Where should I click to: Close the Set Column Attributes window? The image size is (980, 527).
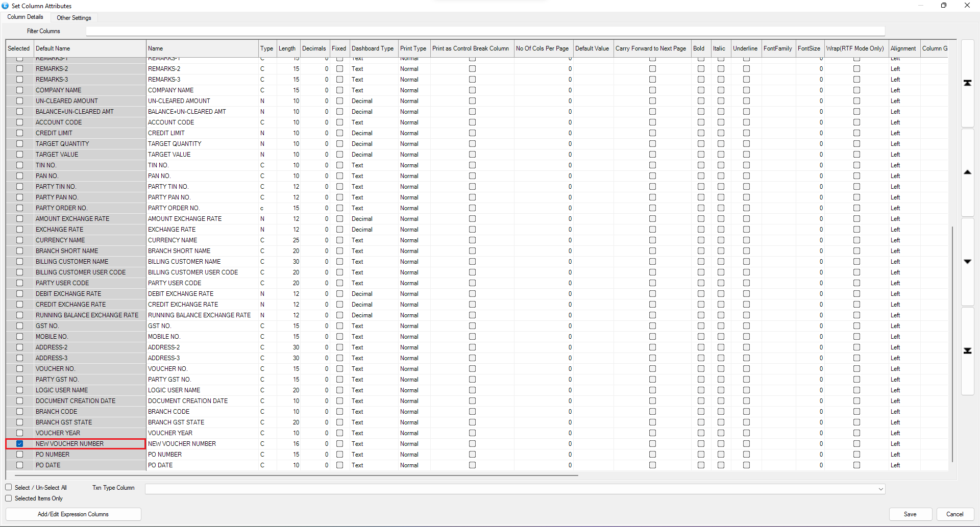(x=967, y=6)
